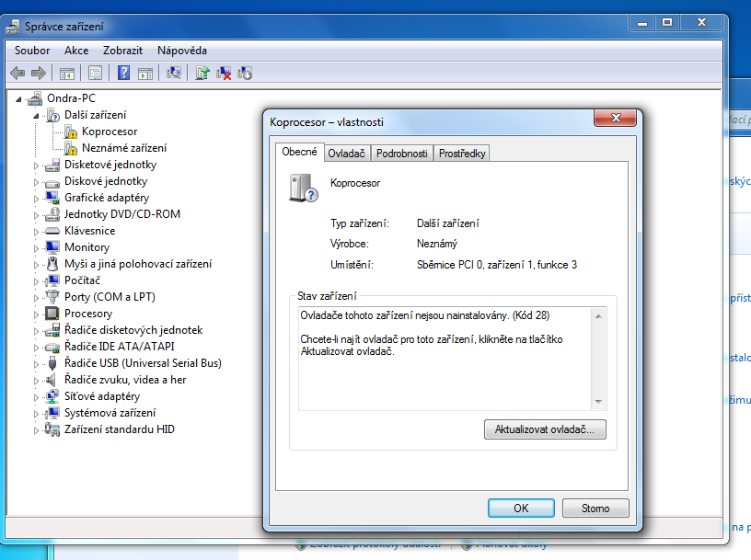Select the Počítač tree label
This screenshot has height=560, width=751.
tap(83, 280)
